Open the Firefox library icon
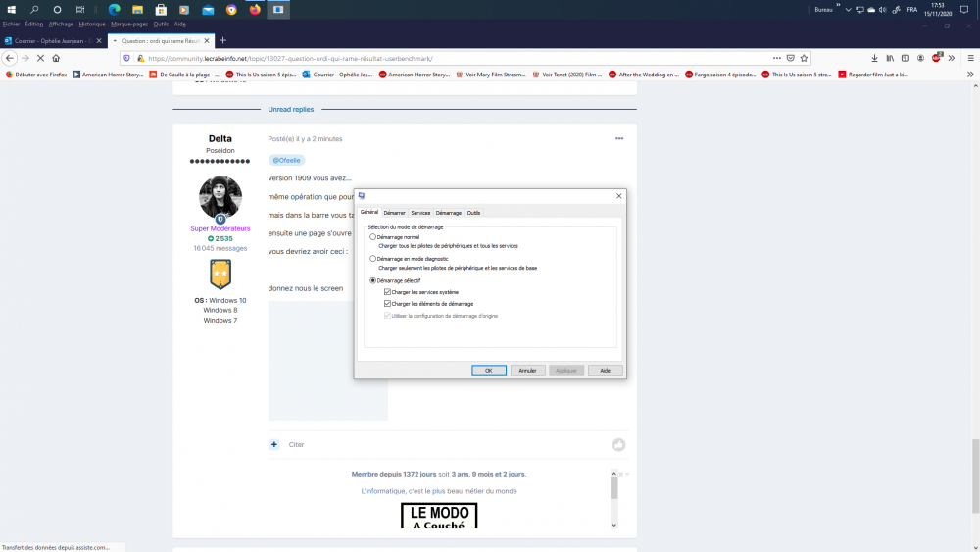This screenshot has width=980, height=552. (890, 58)
